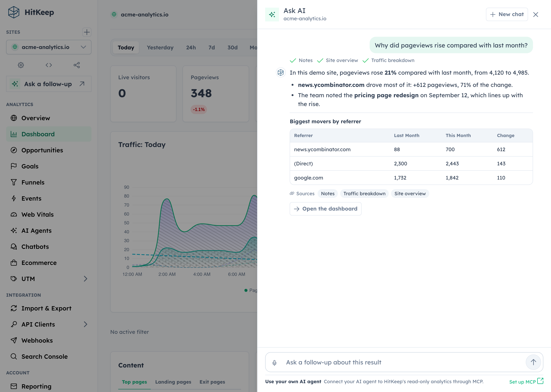Open Reporting under Account

49,386
